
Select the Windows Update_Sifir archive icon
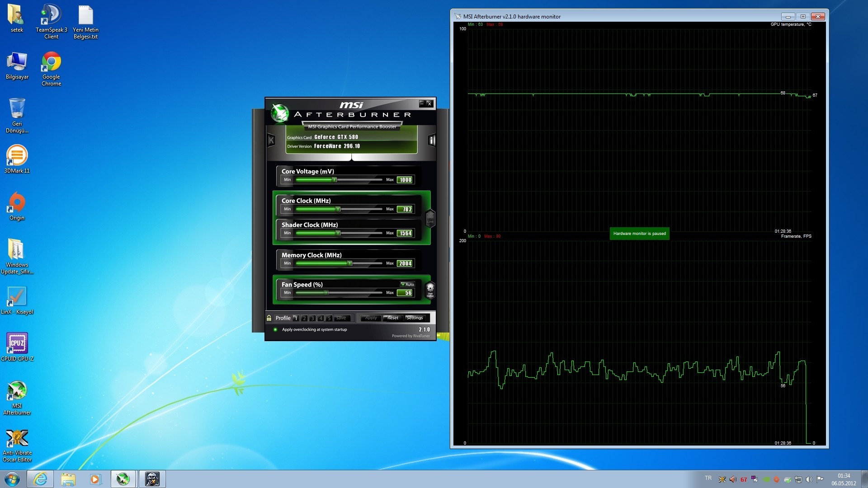click(x=17, y=256)
